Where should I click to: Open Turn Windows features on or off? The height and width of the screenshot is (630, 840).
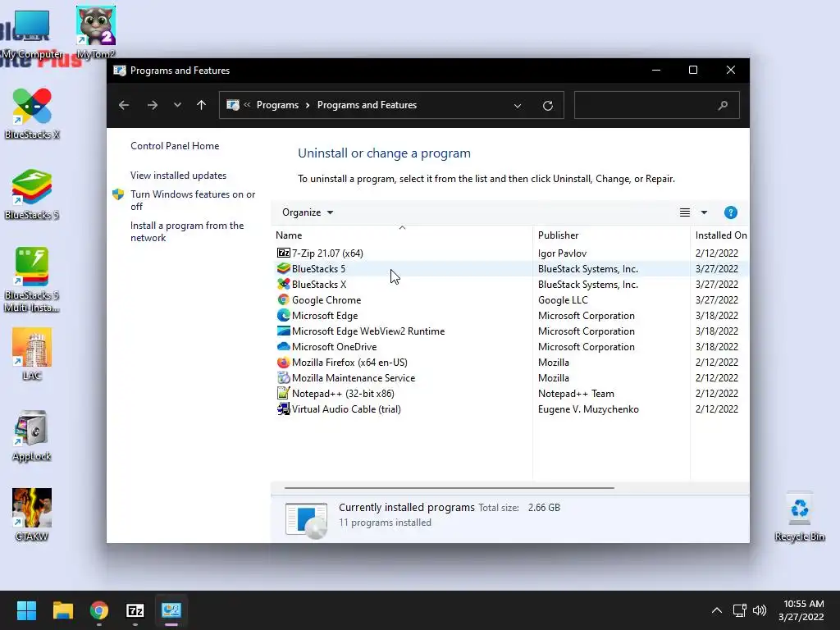pos(193,200)
